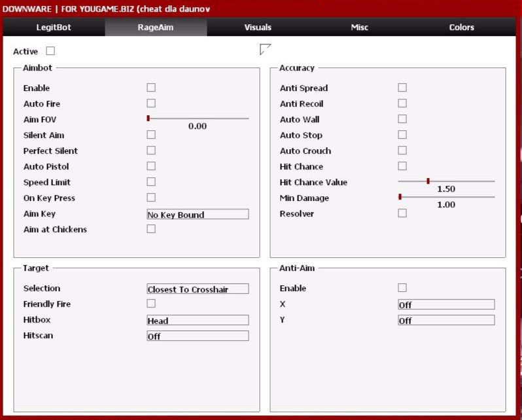
Task: Open the Visuals tab
Action: tap(258, 27)
